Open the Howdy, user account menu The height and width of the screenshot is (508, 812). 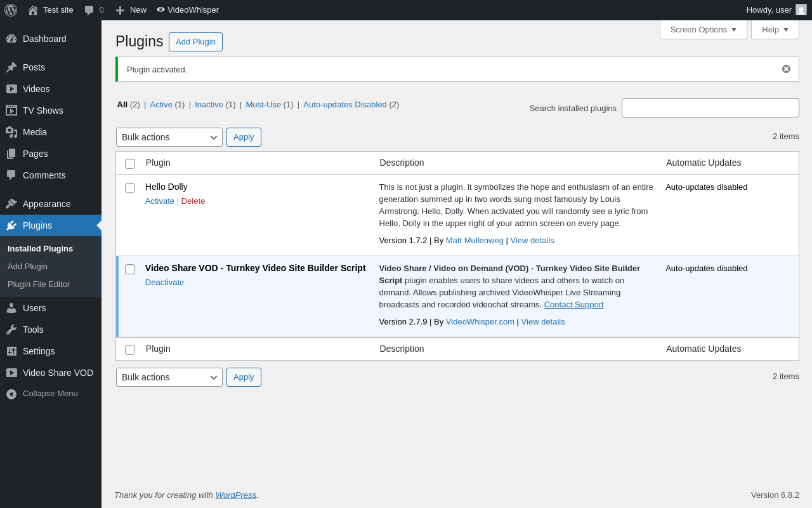click(776, 10)
